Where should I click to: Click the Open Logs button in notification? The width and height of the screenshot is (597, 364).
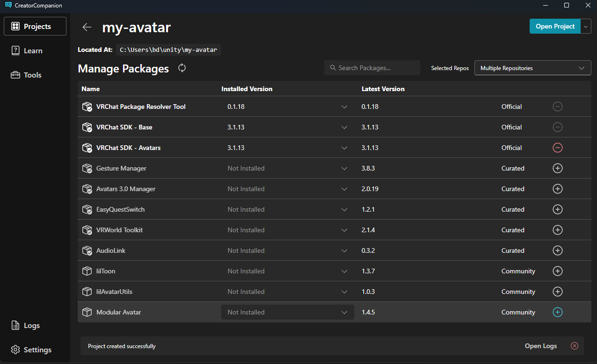[541, 346]
